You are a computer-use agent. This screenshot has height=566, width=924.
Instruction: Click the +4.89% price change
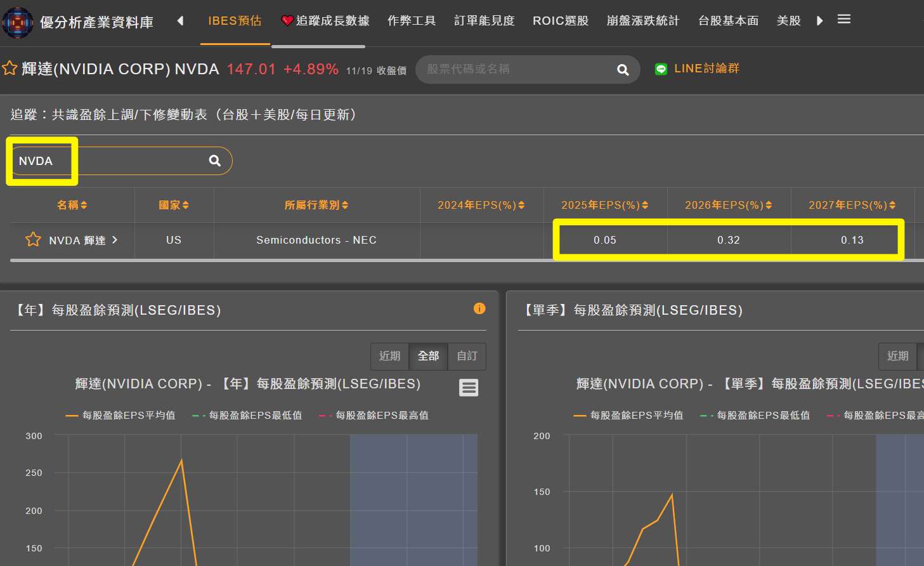pyautogui.click(x=311, y=69)
